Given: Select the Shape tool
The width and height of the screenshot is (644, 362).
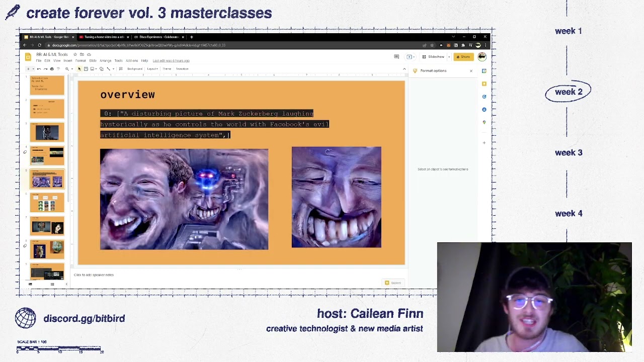Looking at the screenshot, I should click(102, 69).
